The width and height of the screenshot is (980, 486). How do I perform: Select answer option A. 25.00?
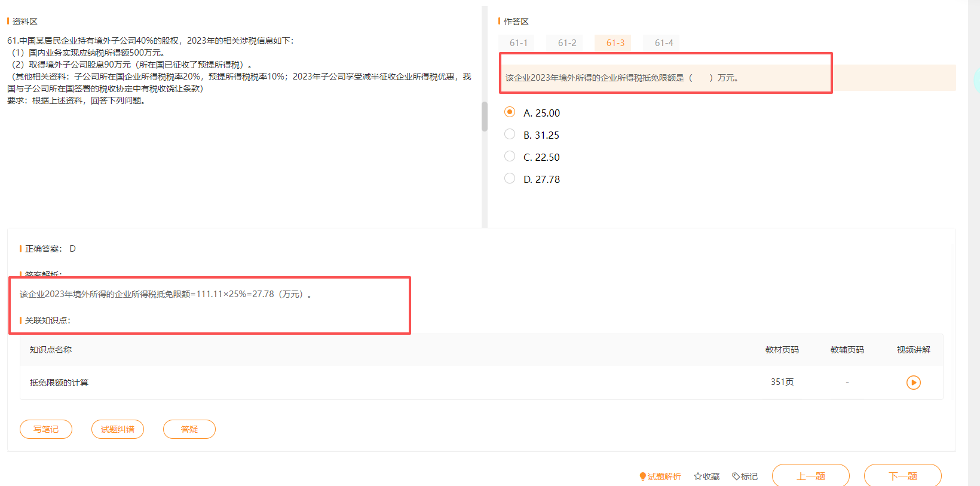(x=510, y=112)
